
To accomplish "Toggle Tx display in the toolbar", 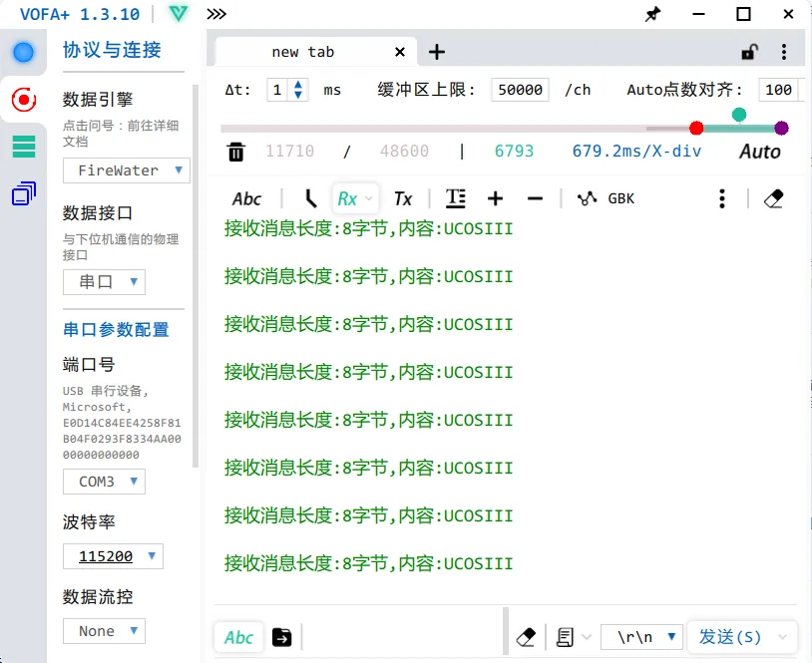I will click(x=403, y=198).
